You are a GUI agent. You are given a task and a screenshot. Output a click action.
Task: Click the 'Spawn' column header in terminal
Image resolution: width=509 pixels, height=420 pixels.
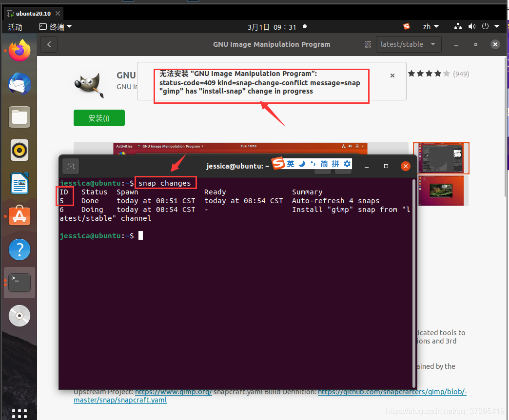[x=127, y=192]
